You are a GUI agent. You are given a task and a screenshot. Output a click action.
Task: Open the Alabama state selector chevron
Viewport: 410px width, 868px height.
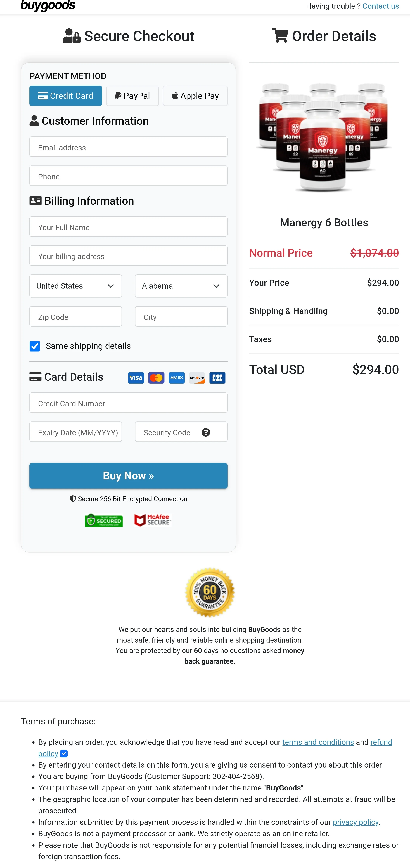217,286
